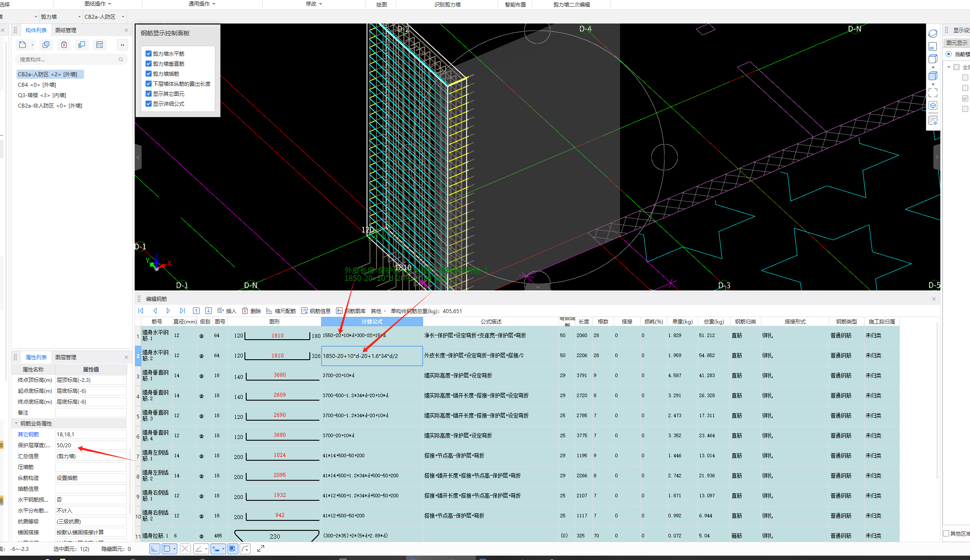Click the new component icon in 构件列表
Viewport: 970px width, 560px height.
pos(23,45)
